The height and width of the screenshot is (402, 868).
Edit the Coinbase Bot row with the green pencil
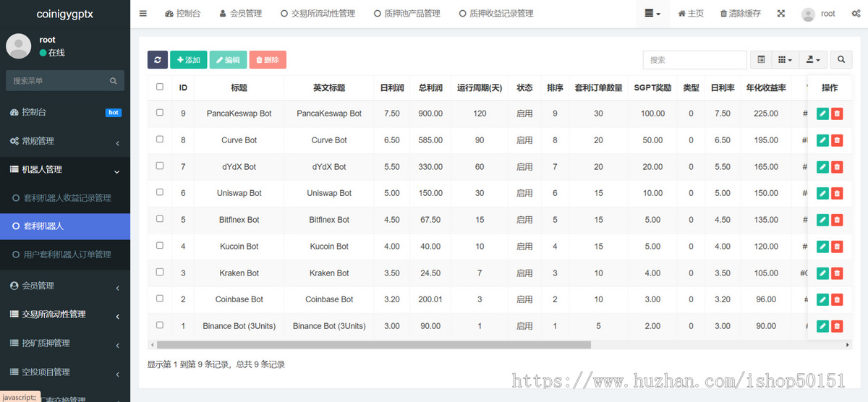(x=822, y=299)
